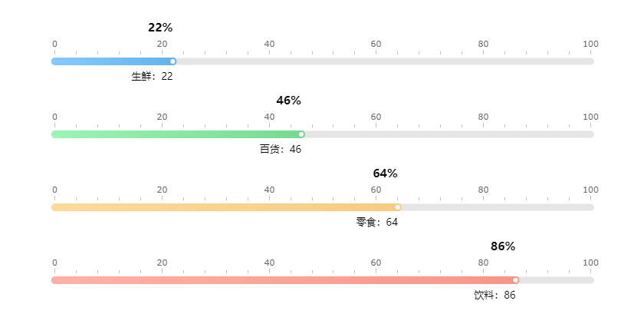Click the 46% title above second bar

click(289, 101)
